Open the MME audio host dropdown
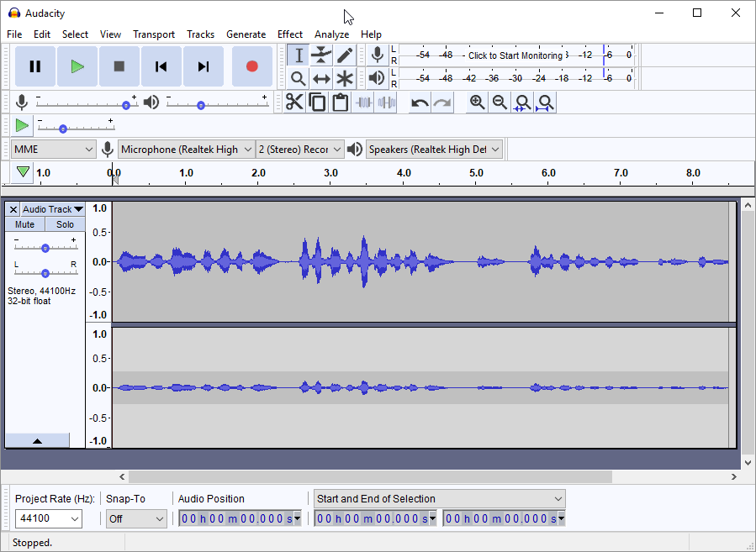The width and height of the screenshot is (756, 552). [54, 150]
